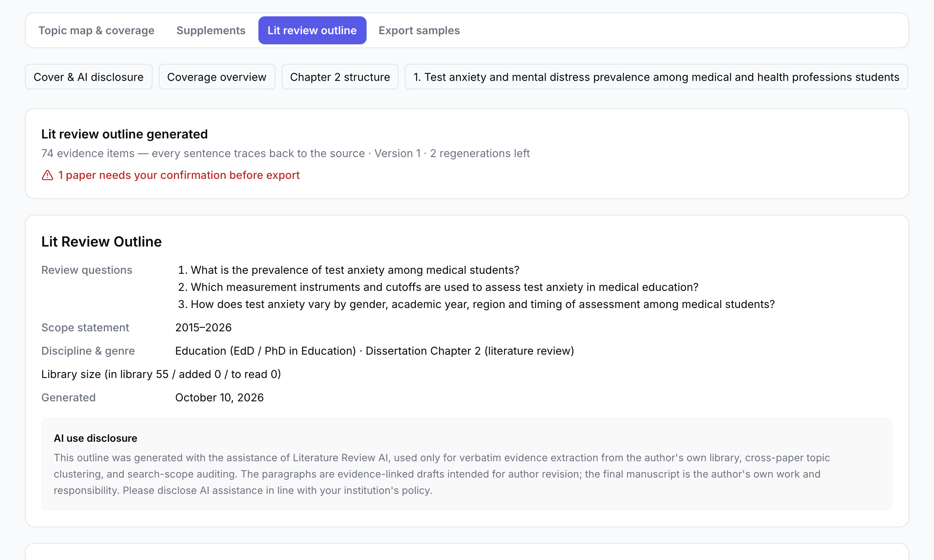Go to Chapter 2 structure section
Image resolution: width=934 pixels, height=560 pixels.
coord(340,77)
